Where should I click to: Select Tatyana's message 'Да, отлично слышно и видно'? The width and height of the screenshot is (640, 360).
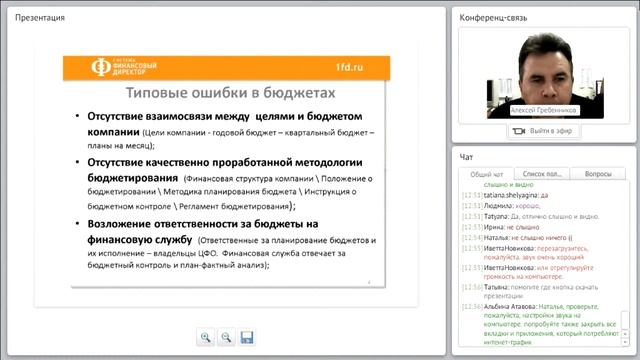[x=531, y=217]
